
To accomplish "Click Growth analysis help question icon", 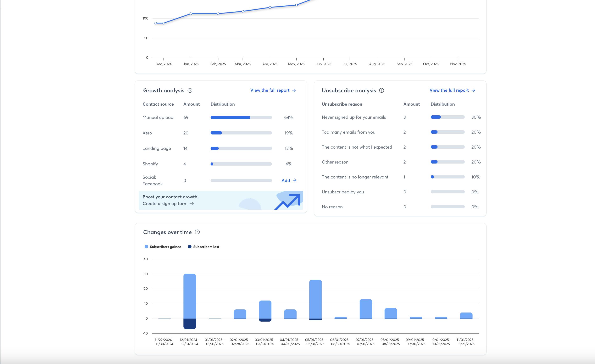I will pyautogui.click(x=190, y=90).
